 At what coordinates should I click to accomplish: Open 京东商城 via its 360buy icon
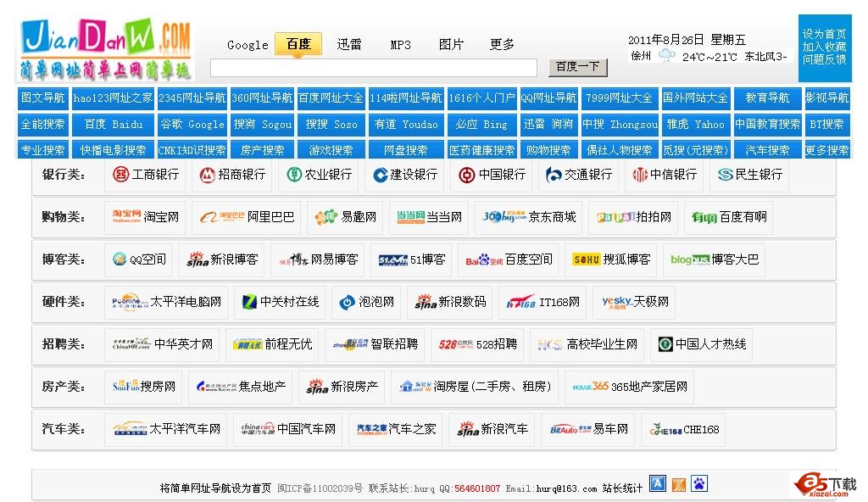(499, 216)
